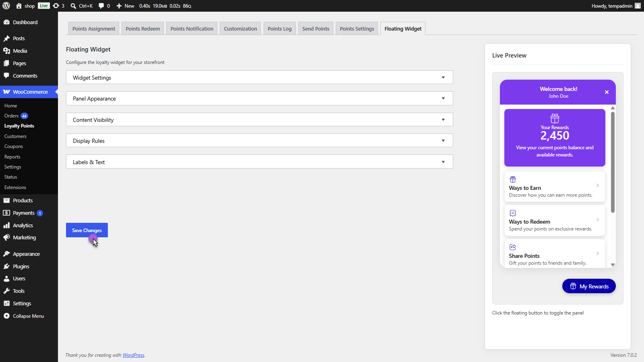
Task: Switch to the Points Log tab
Action: tap(279, 29)
